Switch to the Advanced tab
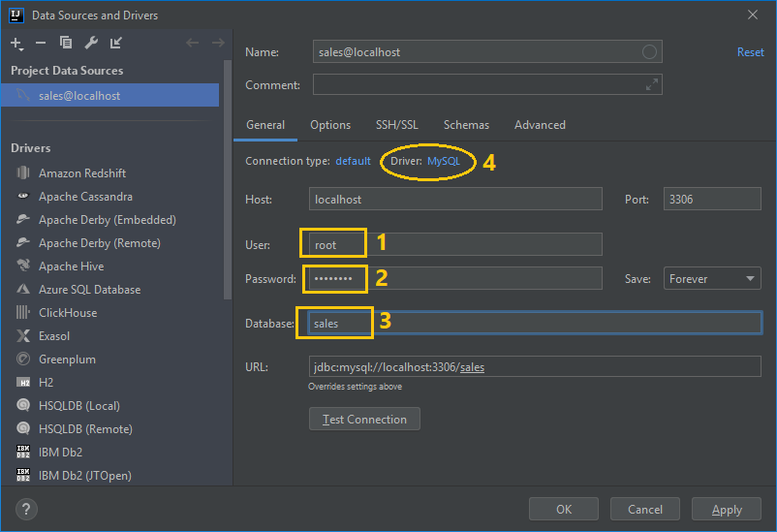This screenshot has height=532, width=777. 540,125
